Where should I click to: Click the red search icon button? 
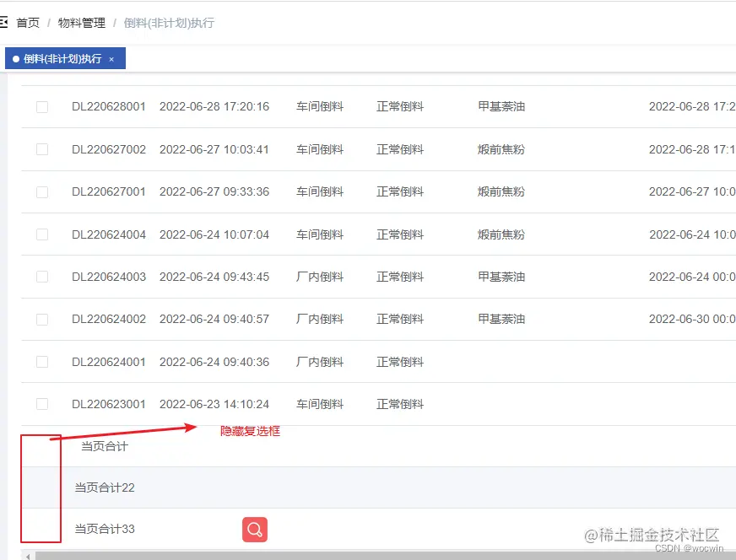(255, 530)
